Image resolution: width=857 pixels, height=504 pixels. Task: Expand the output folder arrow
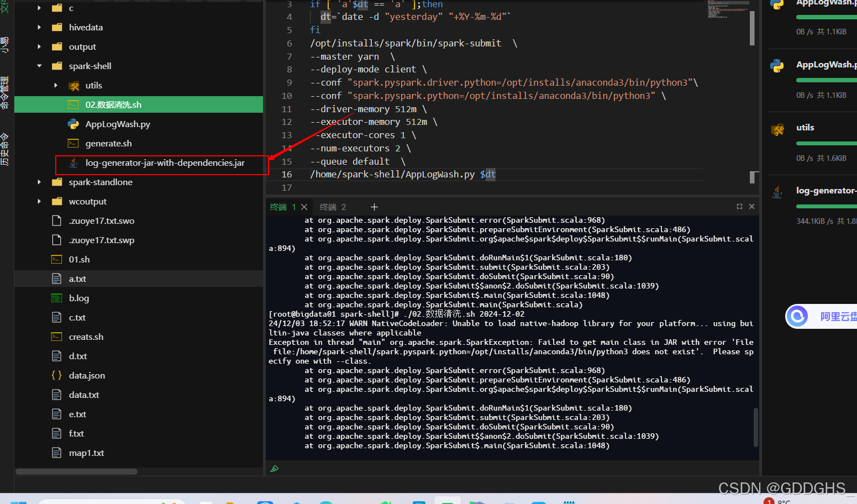coord(39,46)
